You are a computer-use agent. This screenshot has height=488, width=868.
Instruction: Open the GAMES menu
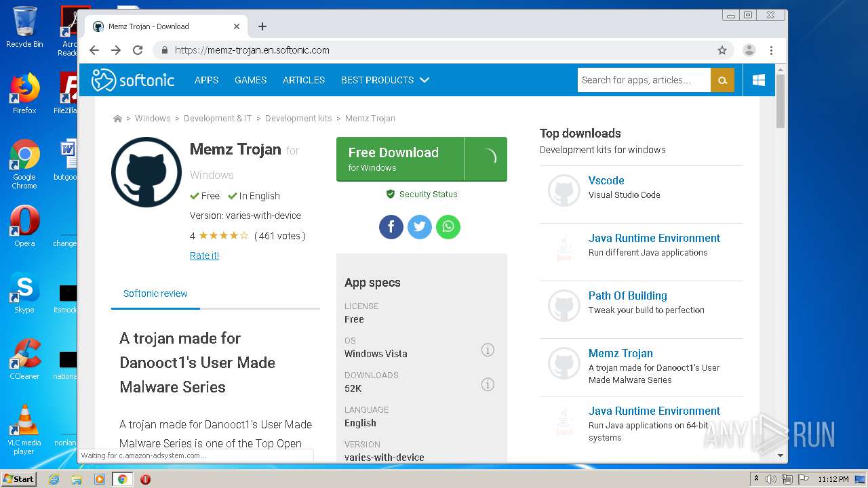click(250, 80)
